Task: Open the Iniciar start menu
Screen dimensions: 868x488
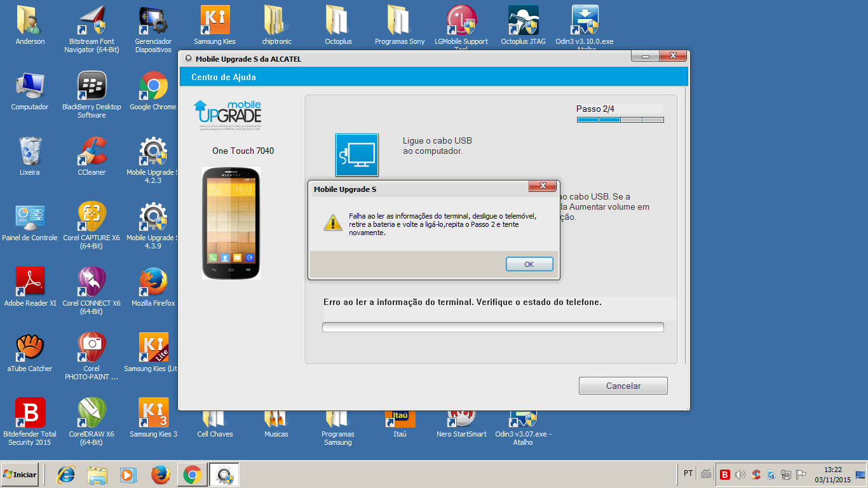Action: (20, 474)
